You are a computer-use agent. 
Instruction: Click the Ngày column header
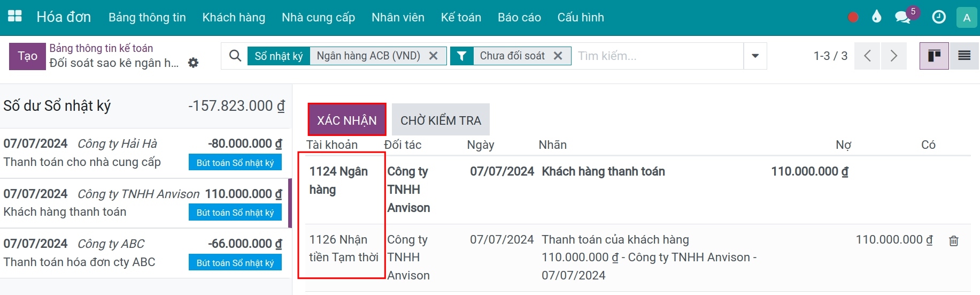click(481, 145)
